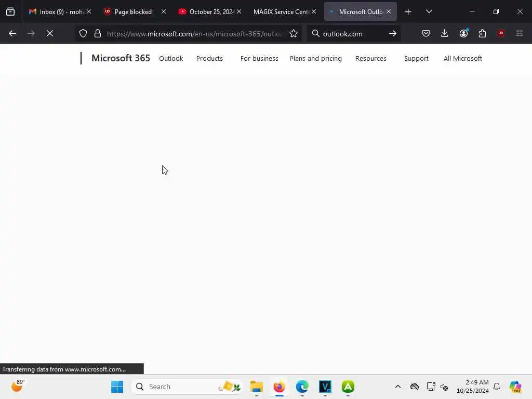Image resolution: width=532 pixels, height=399 pixels.
Task: Click the search magnifier icon
Action: [x=315, y=33]
